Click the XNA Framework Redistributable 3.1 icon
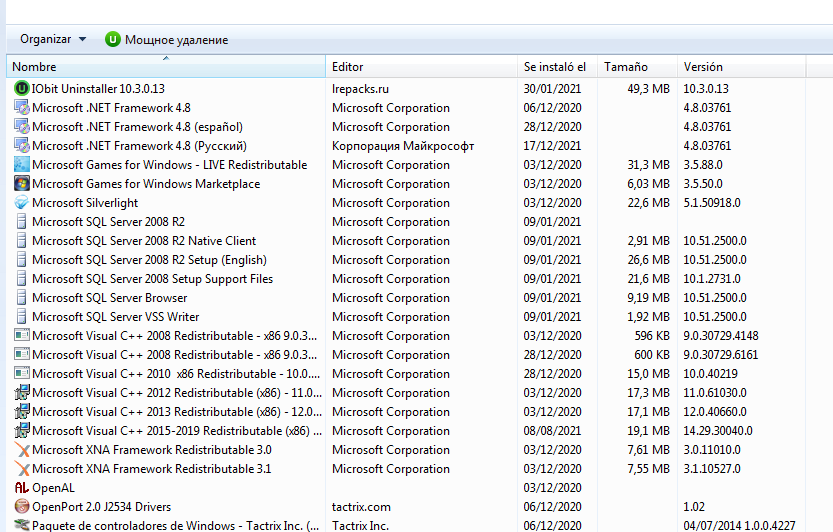 click(x=22, y=469)
